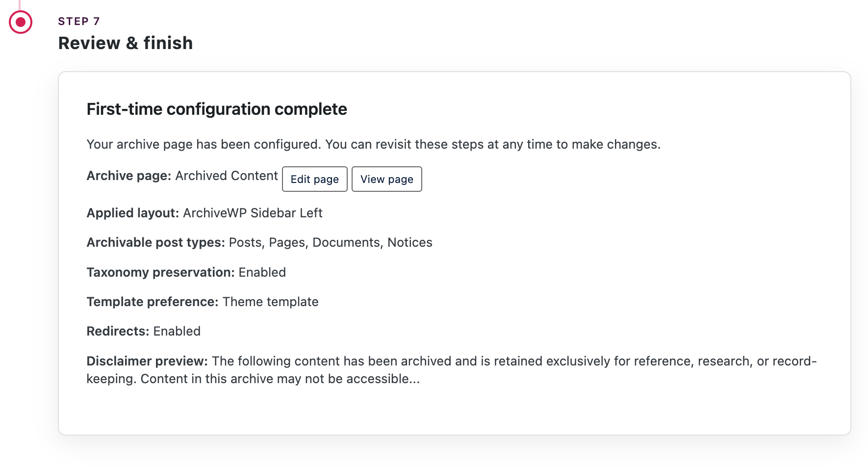Click the View page button

386,179
